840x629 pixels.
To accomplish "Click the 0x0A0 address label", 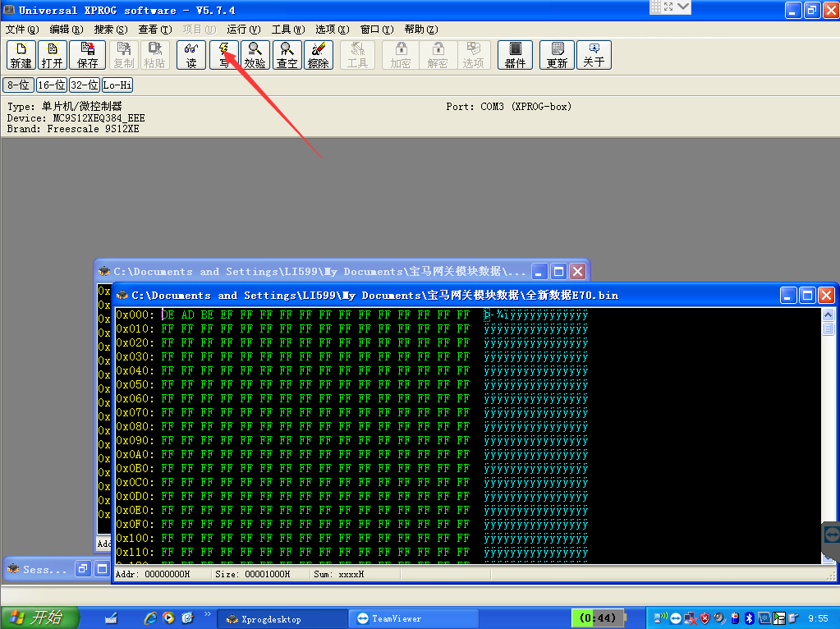I will pyautogui.click(x=135, y=454).
